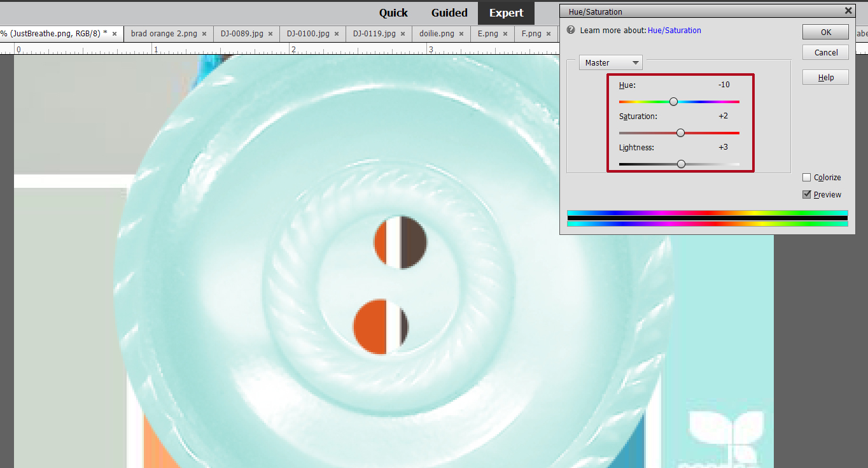Click the Saturation value field +2
Viewport: 868px width, 468px height.
point(724,116)
